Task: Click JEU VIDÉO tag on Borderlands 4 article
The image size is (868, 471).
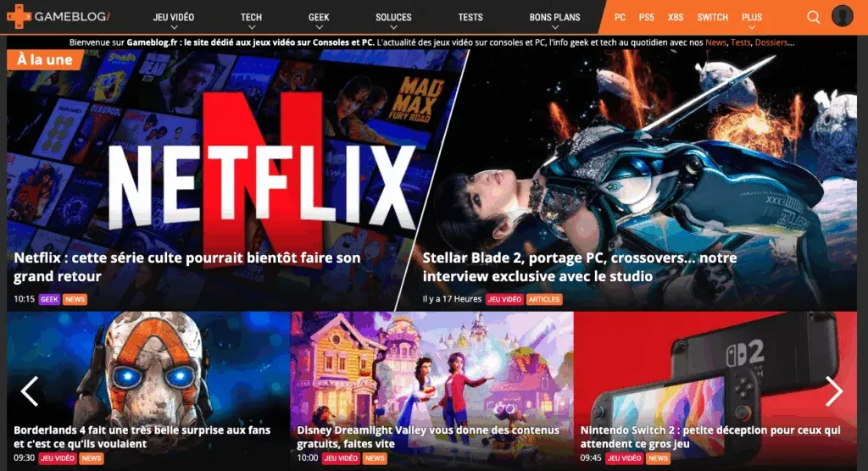Action: pos(58,458)
